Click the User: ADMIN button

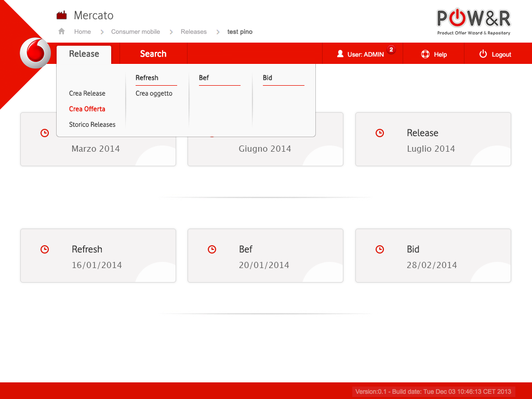(362, 54)
